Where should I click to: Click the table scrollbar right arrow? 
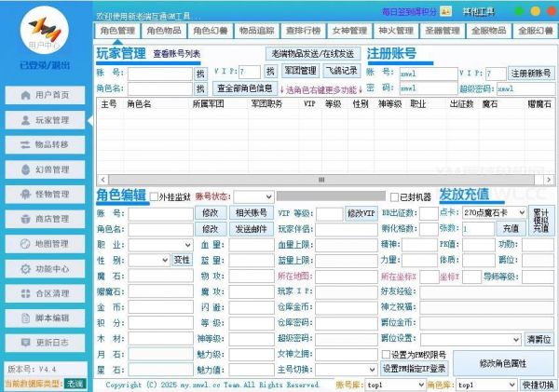pos(549,180)
